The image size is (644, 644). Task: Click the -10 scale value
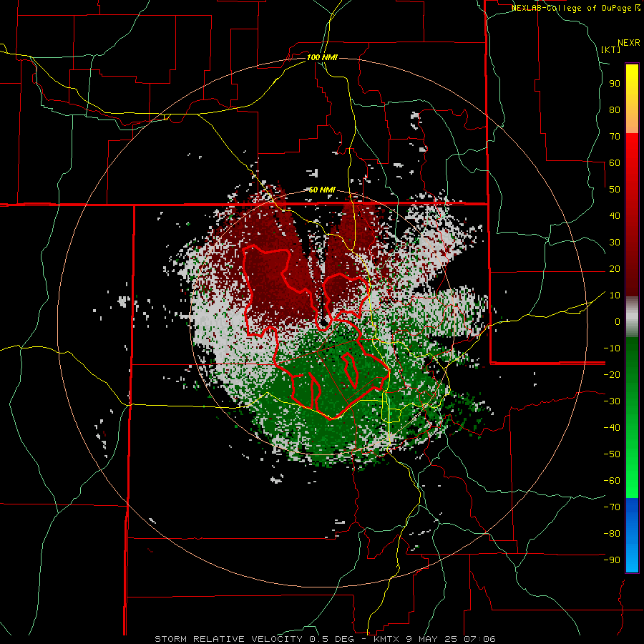click(612, 348)
